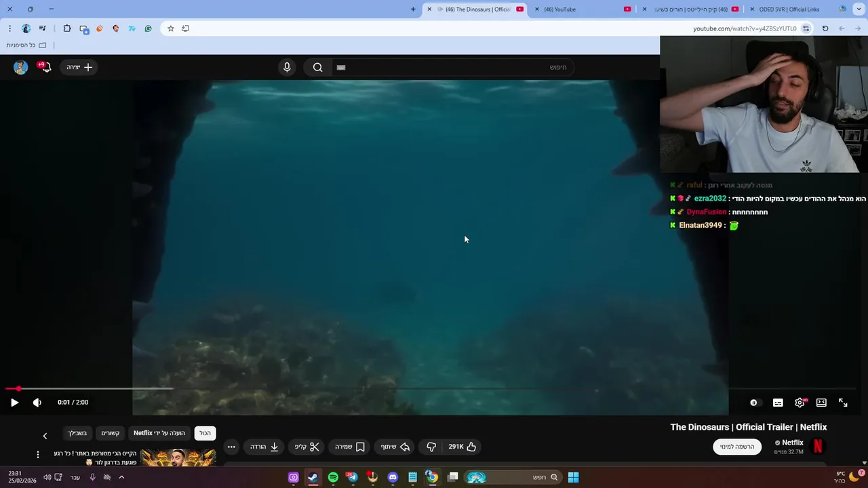The height and width of the screenshot is (488, 868).
Task: Open the Windows Start button
Action: 573,477
